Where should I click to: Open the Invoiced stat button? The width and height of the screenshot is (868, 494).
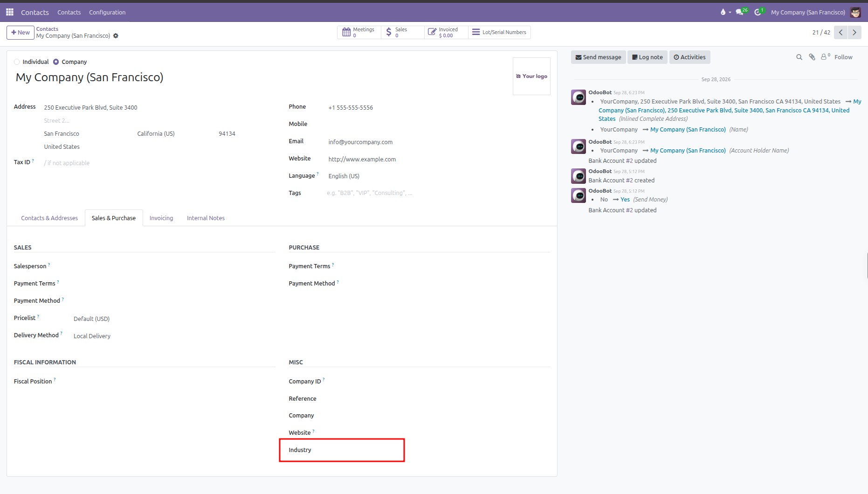pyautogui.click(x=446, y=32)
